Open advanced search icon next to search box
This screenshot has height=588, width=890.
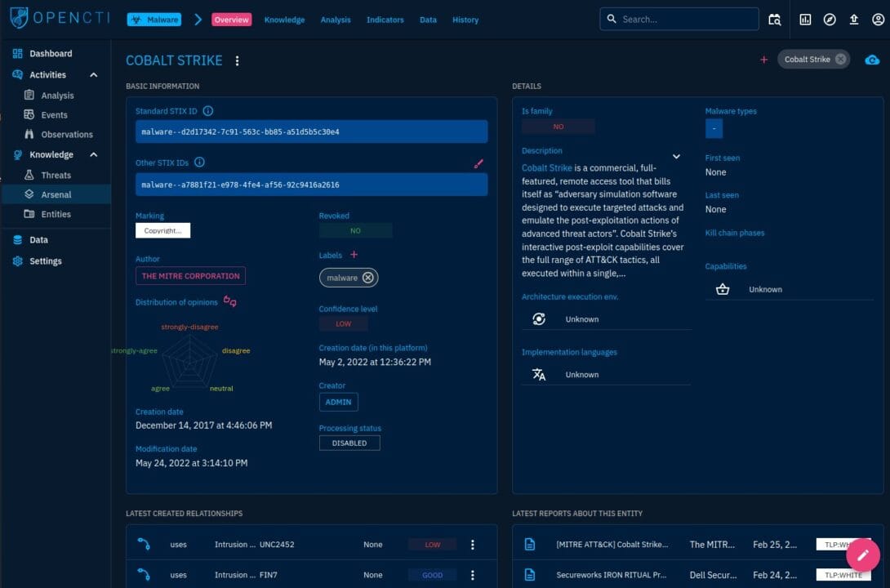(x=775, y=20)
